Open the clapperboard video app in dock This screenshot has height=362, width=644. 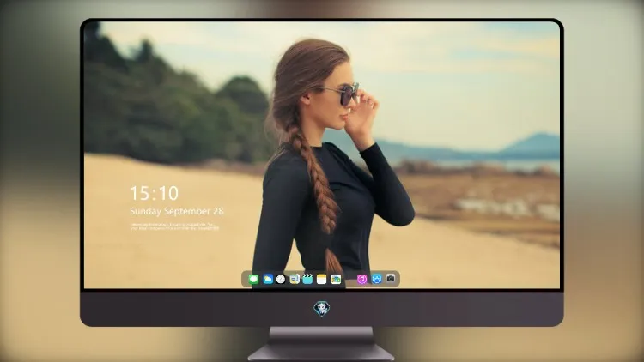tap(307, 279)
